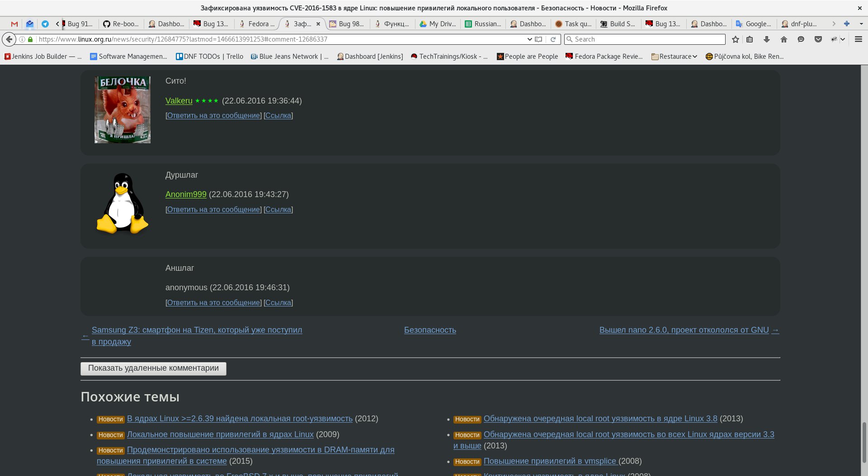This screenshot has width=868, height=476.
Task: Show site information via the info icon
Action: [x=22, y=39]
